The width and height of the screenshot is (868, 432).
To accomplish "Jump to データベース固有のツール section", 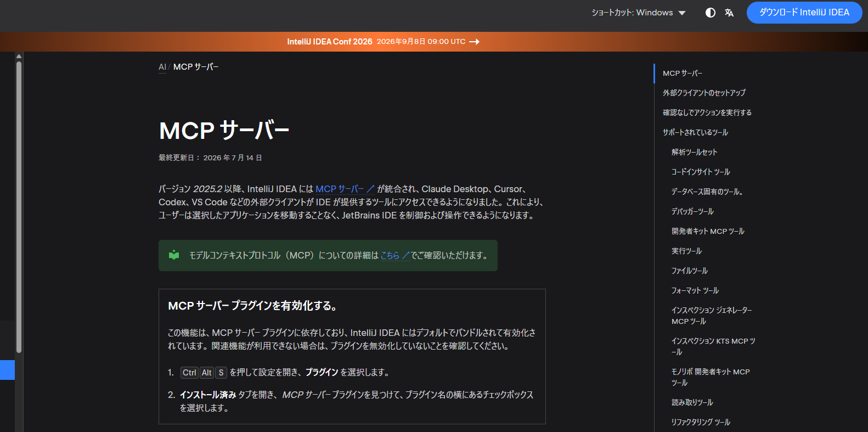I will [707, 192].
